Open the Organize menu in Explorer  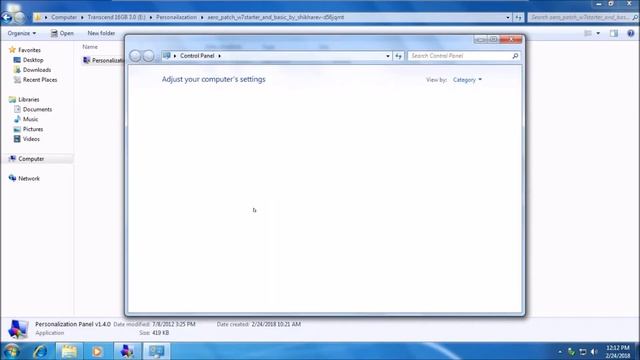point(22,33)
